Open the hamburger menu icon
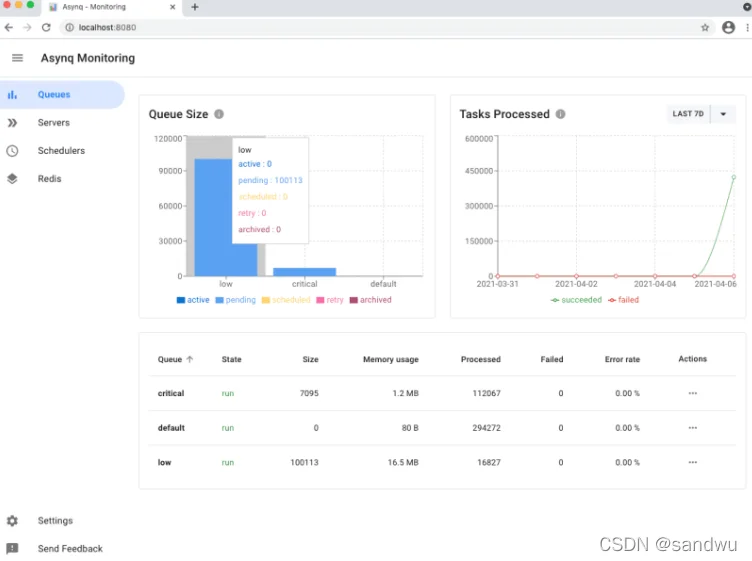 17,58
